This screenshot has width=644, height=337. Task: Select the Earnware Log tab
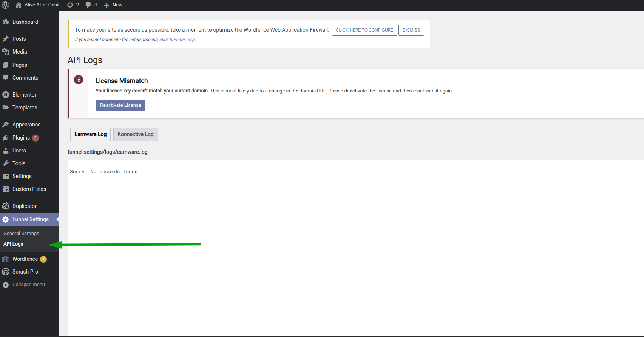click(90, 134)
